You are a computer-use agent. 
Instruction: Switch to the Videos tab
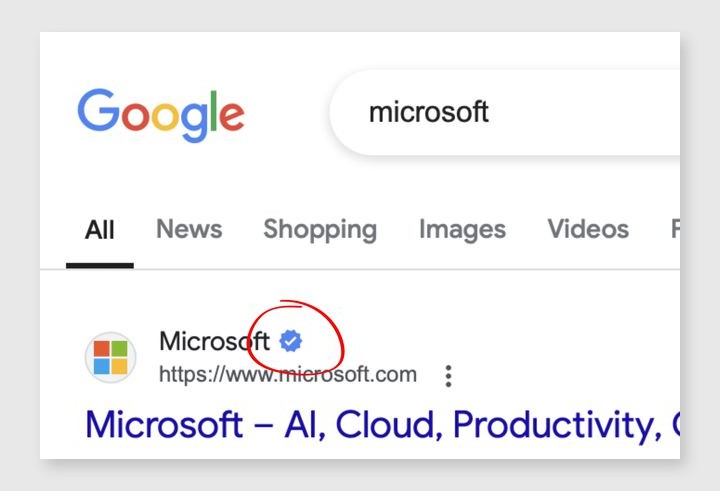[588, 229]
